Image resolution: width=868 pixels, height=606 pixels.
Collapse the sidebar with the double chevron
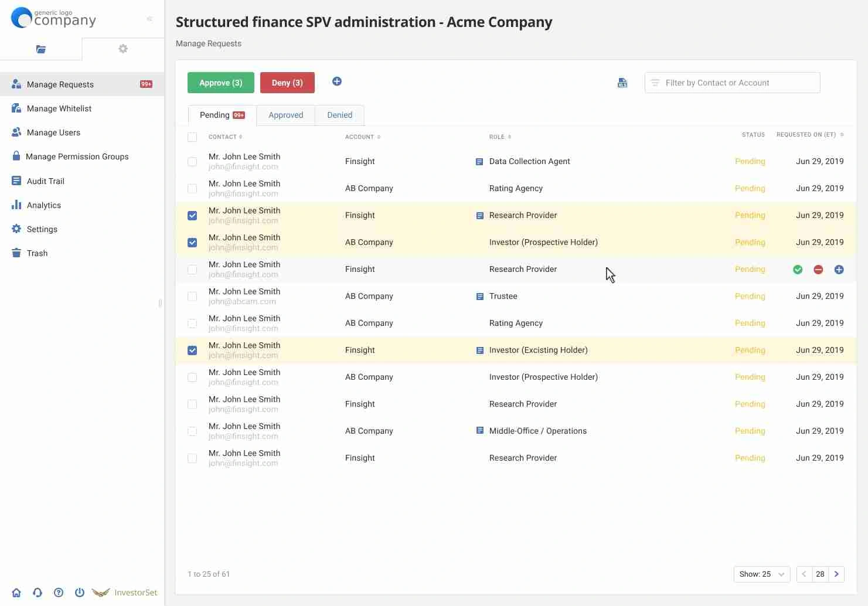point(149,19)
